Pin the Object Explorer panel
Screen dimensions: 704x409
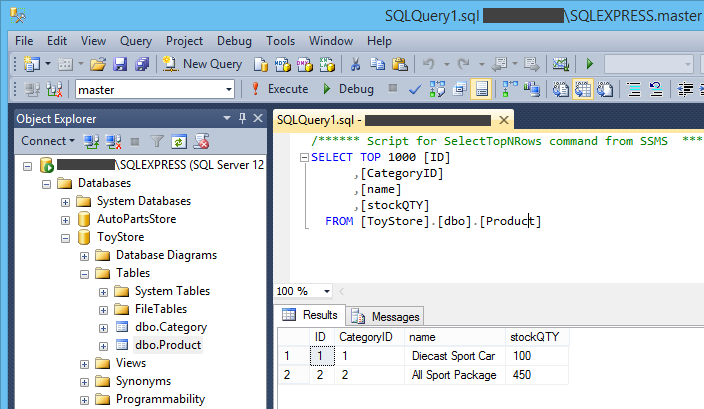[x=242, y=119]
